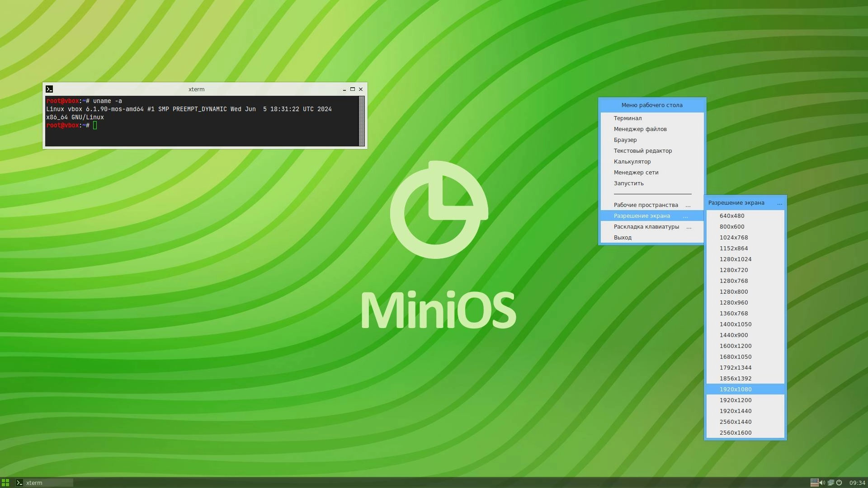
Task: Select the highlighted 1920x1080 resolution
Action: (745, 389)
